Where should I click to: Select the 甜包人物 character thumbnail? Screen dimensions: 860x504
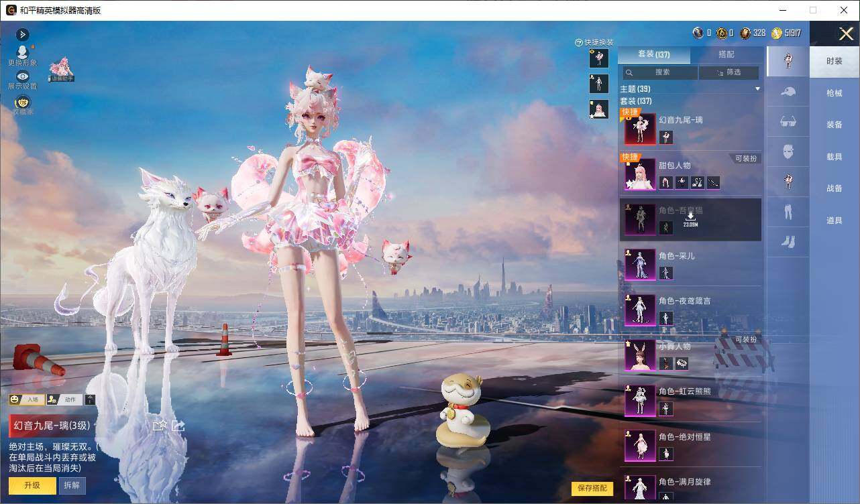point(640,174)
